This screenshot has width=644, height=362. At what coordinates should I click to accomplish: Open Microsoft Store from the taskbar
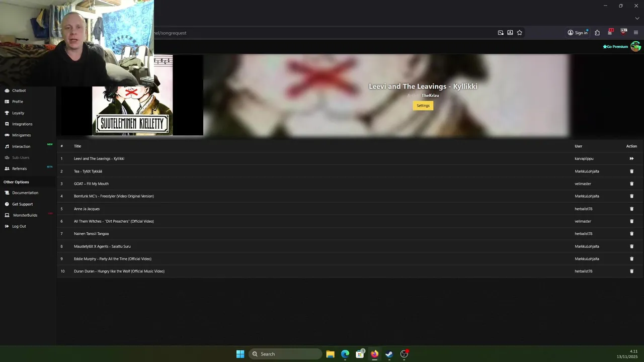[360, 354]
